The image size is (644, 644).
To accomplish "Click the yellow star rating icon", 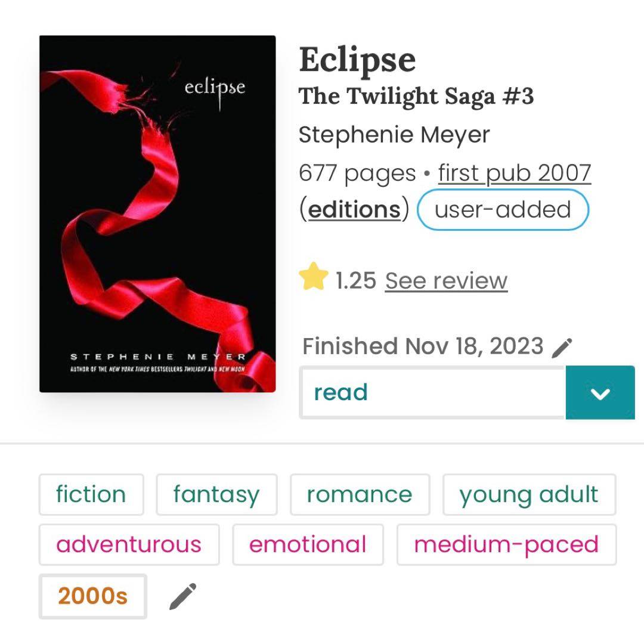I will pyautogui.click(x=314, y=278).
